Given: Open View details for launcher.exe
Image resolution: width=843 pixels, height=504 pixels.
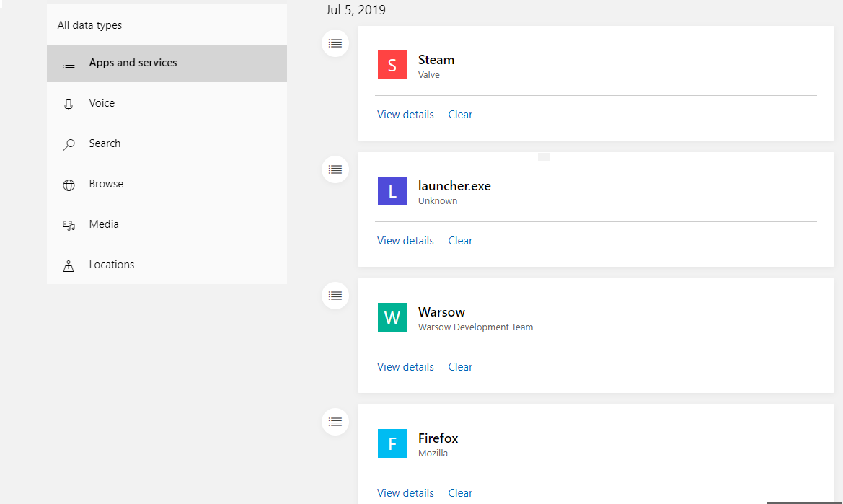Looking at the screenshot, I should pos(405,241).
